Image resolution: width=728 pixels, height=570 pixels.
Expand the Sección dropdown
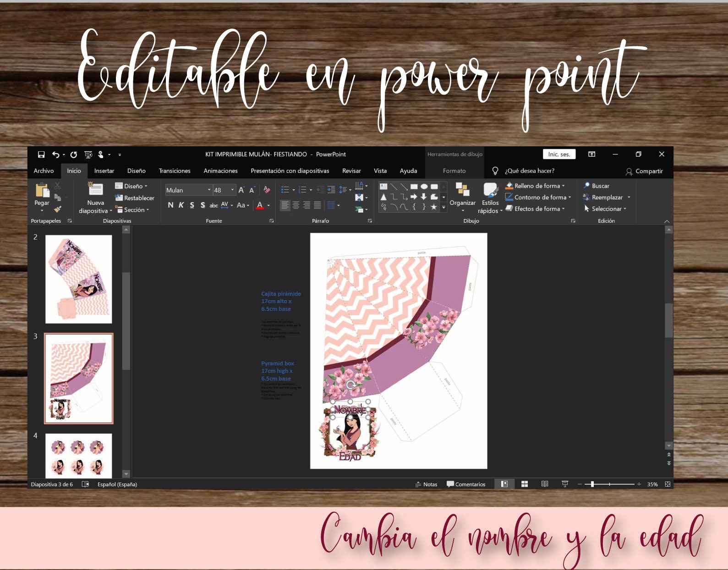pos(132,210)
